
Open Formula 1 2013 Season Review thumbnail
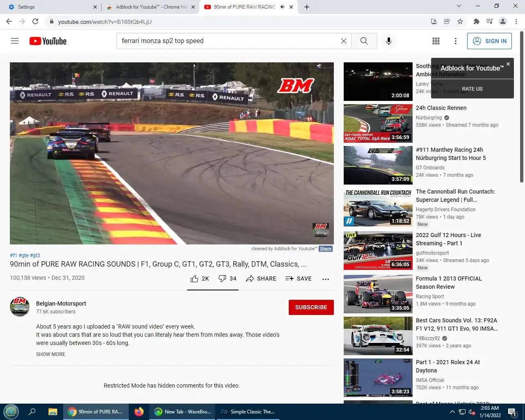tap(378, 294)
